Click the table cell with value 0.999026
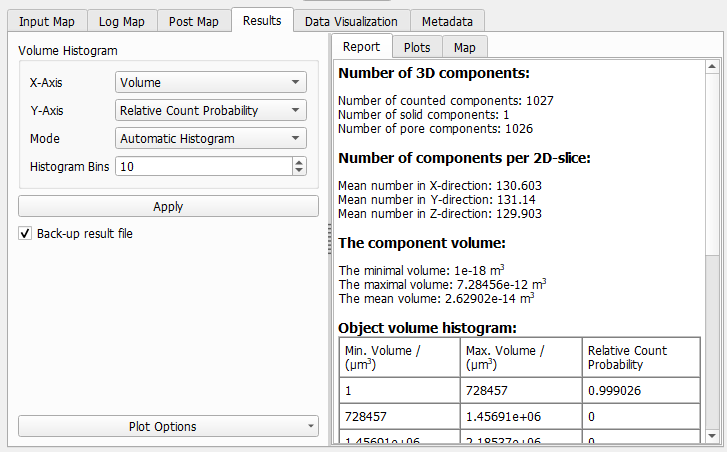Image resolution: width=727 pixels, height=452 pixels. point(641,390)
